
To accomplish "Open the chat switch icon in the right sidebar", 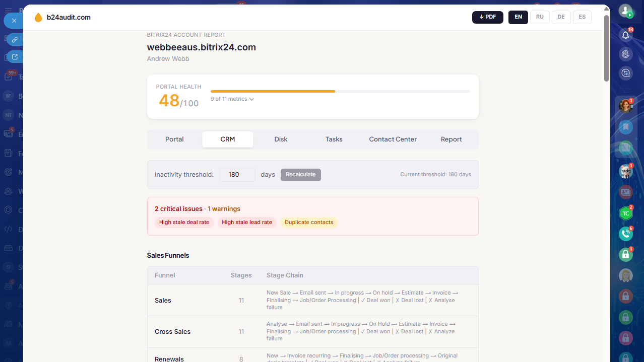I will [x=625, y=73].
